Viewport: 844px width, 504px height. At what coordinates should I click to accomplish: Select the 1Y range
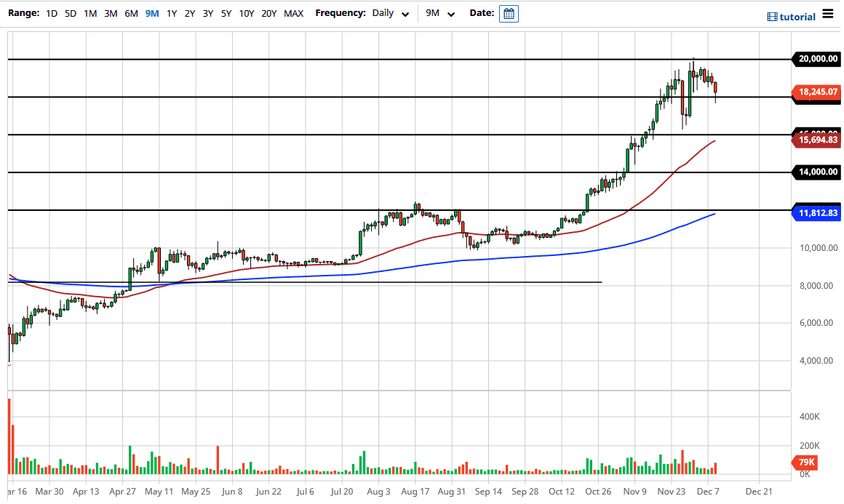pos(171,13)
